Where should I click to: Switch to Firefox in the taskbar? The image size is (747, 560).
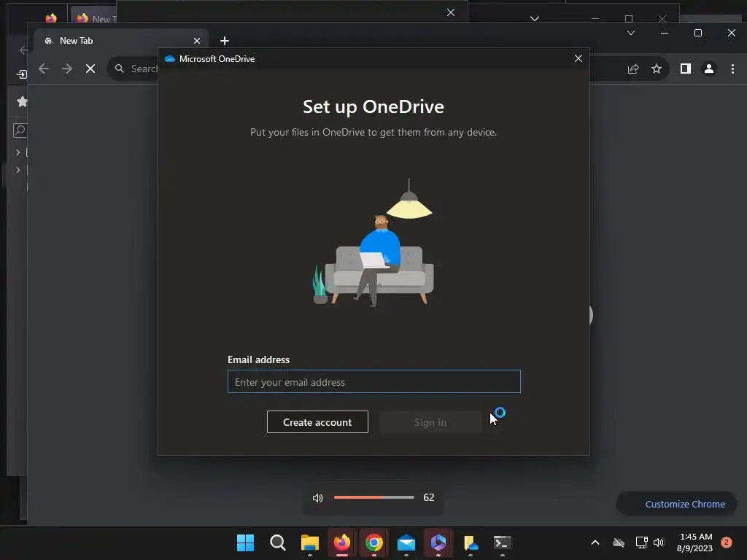341,542
